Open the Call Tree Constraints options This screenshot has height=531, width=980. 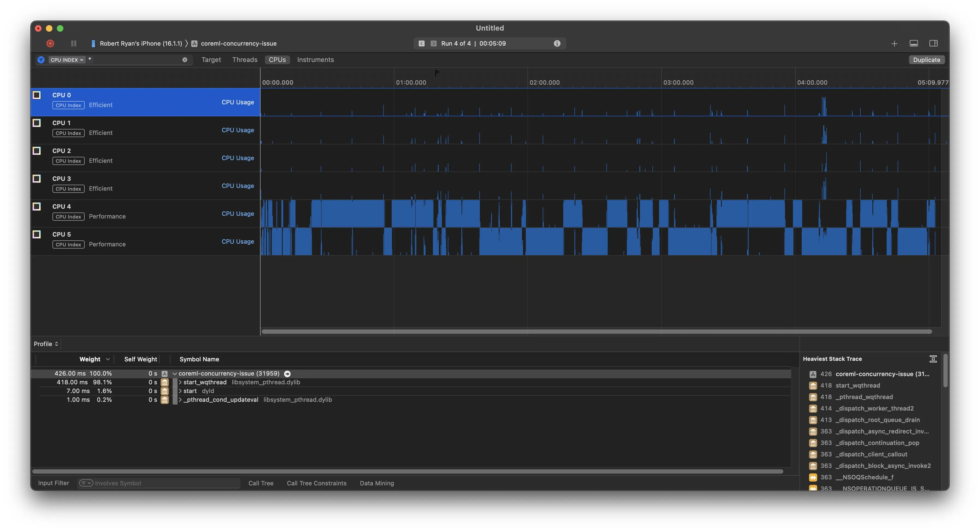click(316, 483)
